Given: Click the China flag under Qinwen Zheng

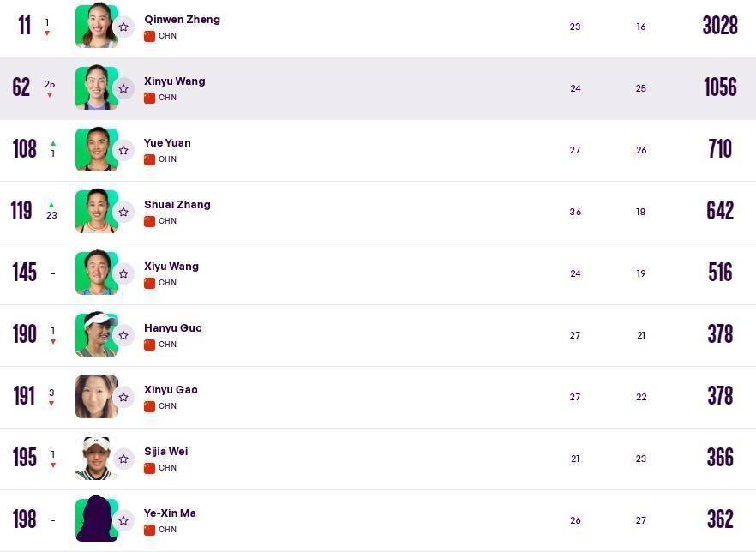Looking at the screenshot, I should coord(149,36).
